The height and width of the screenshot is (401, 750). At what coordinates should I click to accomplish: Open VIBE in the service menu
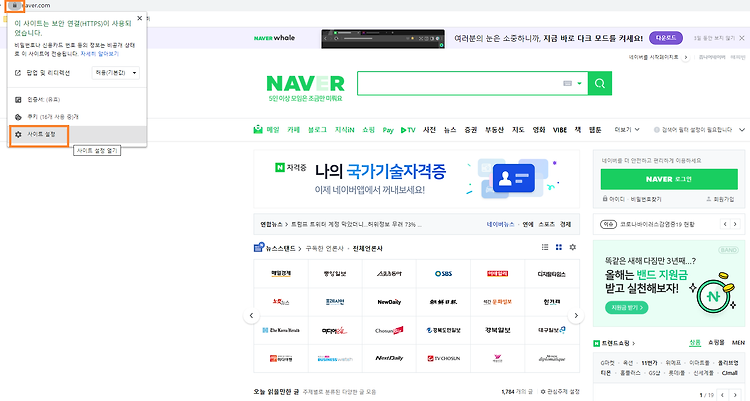pyautogui.click(x=560, y=130)
